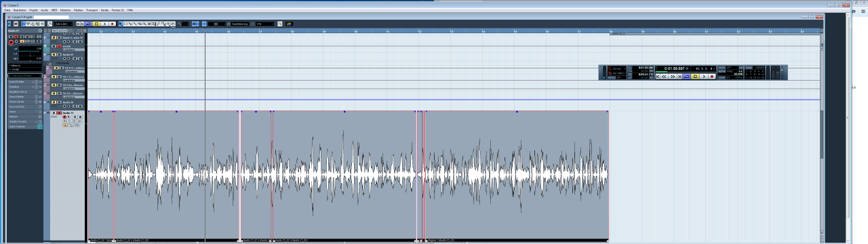Select the Erase tool in toolbar
This screenshot has height=244, width=868.
pos(140,24)
